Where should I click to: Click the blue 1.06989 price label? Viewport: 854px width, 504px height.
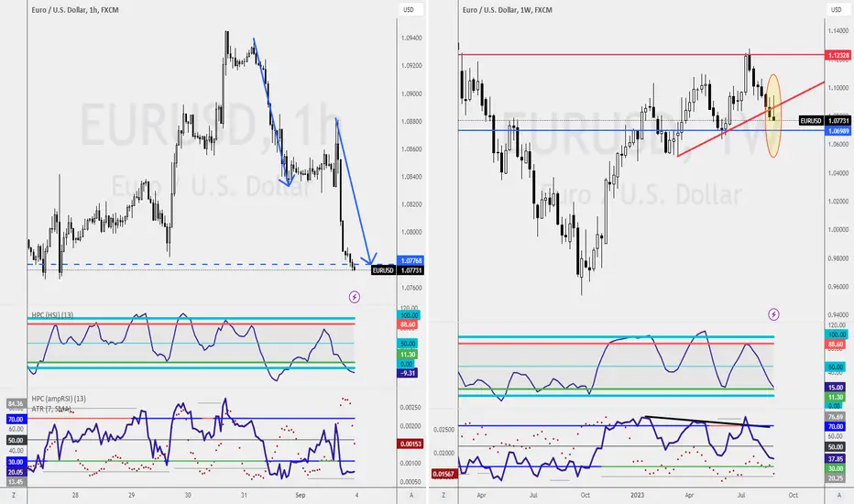(x=838, y=131)
